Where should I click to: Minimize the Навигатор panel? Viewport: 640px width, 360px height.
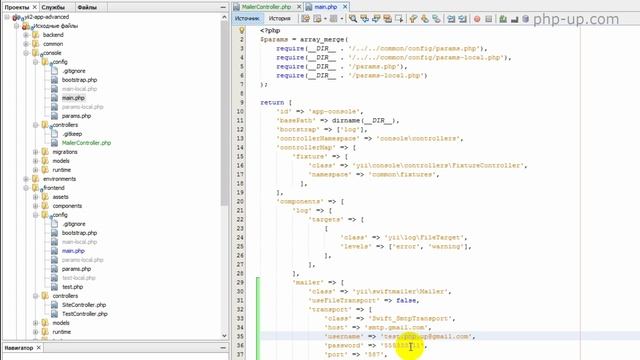point(223,348)
